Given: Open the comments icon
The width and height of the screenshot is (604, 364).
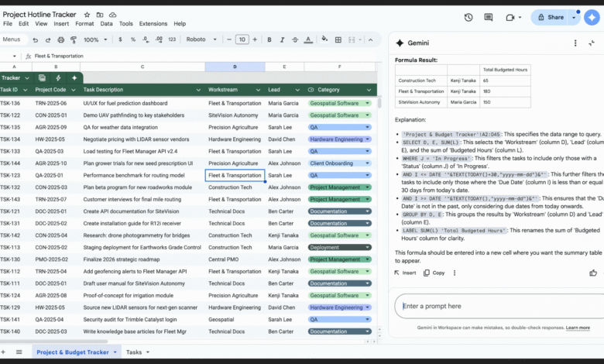Looking at the screenshot, I should click(x=489, y=17).
